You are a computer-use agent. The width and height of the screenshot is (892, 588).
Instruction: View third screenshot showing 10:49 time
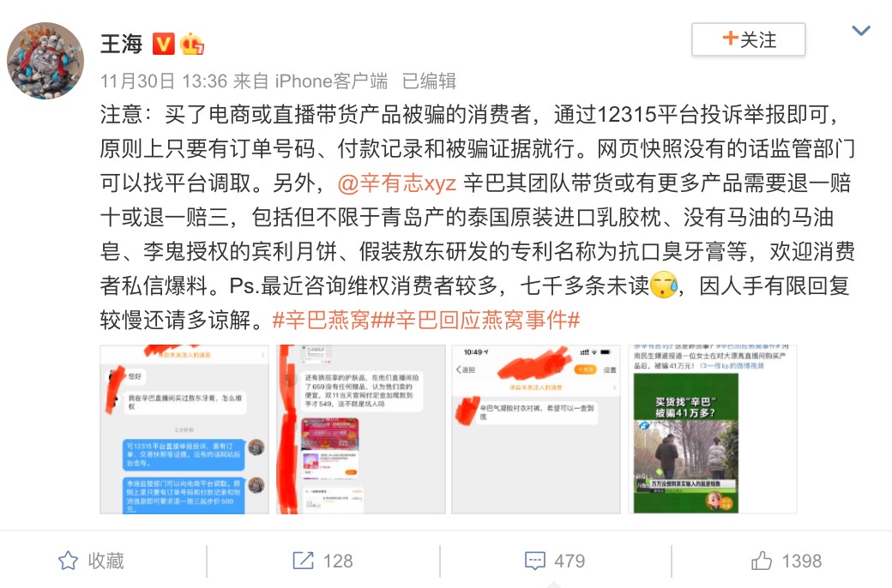536,429
